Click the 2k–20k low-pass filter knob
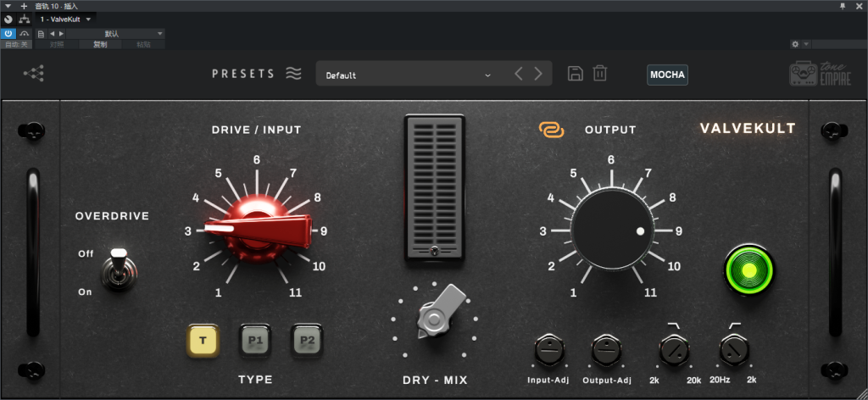868x400 pixels. pos(674,351)
